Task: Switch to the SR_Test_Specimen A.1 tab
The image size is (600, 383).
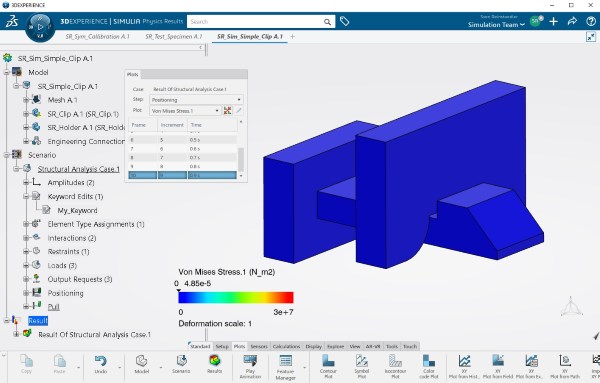Action: coord(174,36)
